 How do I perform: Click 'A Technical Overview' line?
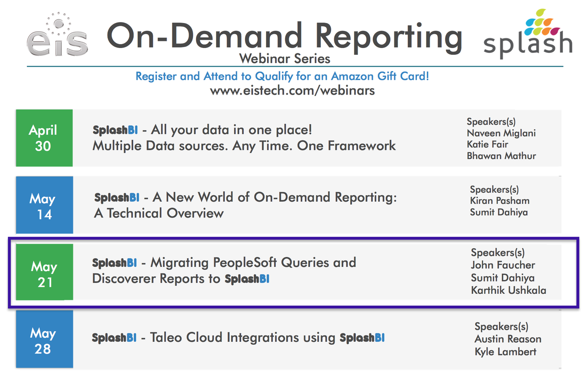point(159,213)
